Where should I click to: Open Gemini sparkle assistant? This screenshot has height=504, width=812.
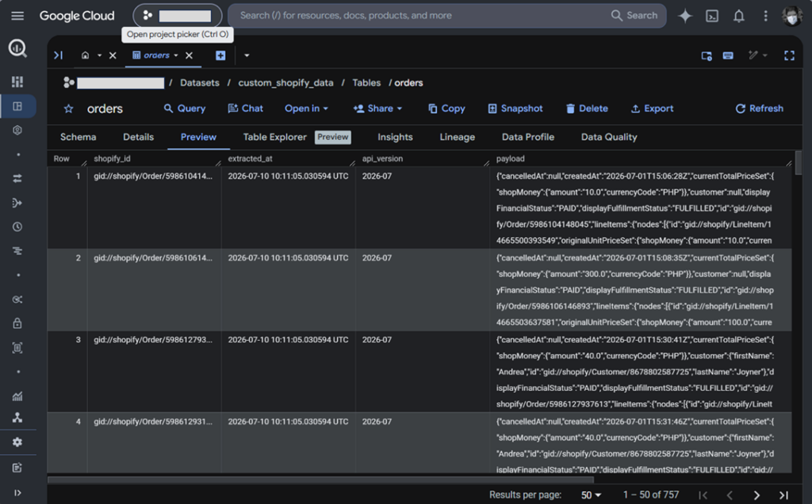tap(685, 16)
